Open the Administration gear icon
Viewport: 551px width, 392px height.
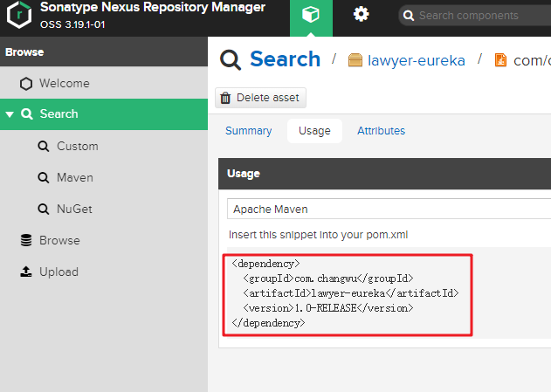pyautogui.click(x=361, y=15)
